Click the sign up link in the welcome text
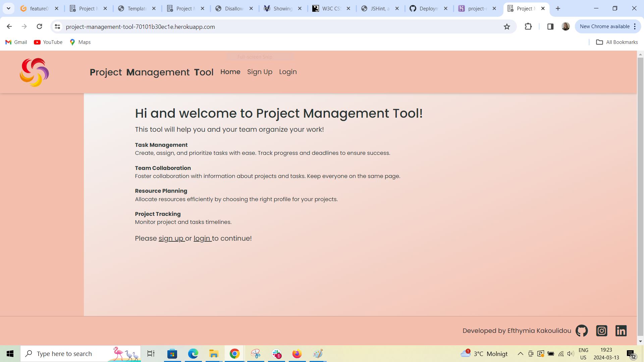The width and height of the screenshot is (644, 362). point(171,238)
